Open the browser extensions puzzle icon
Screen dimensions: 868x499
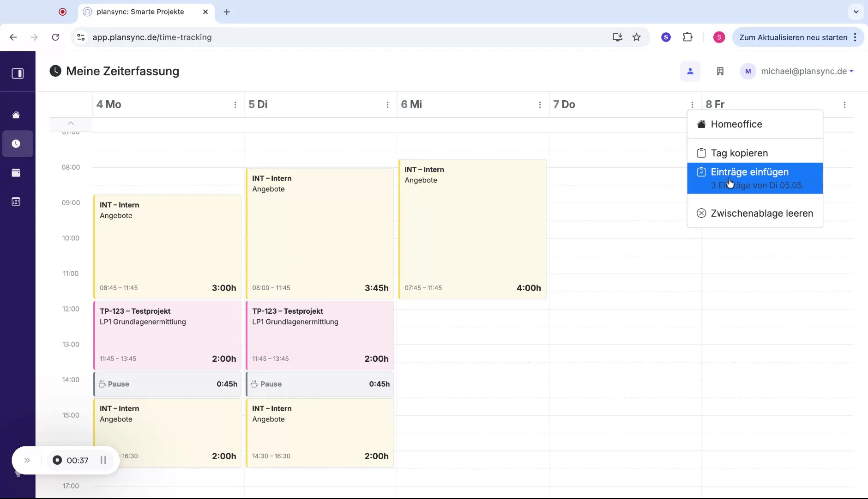[687, 37]
